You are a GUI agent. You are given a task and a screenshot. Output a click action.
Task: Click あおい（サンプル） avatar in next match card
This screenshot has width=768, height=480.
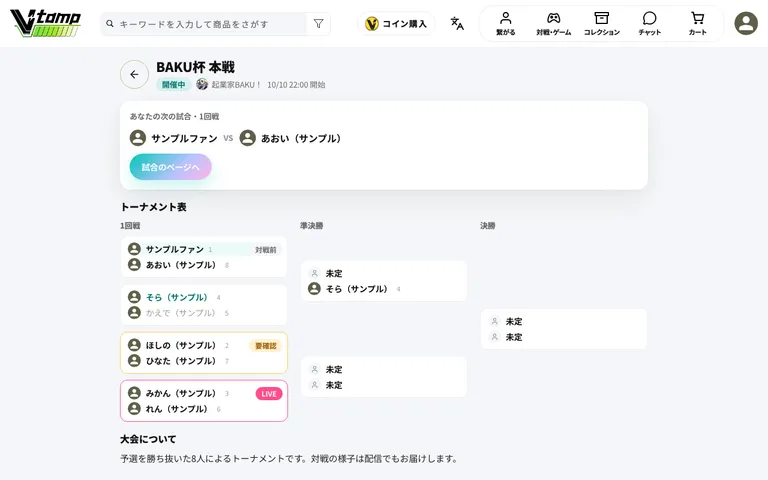(247, 138)
